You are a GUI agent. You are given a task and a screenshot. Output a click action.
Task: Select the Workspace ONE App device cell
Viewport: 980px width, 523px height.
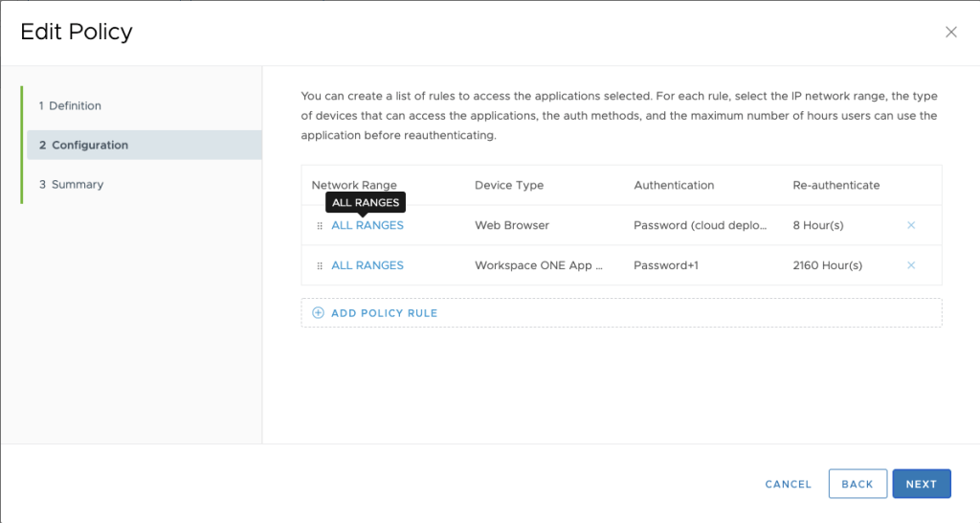tap(539, 265)
